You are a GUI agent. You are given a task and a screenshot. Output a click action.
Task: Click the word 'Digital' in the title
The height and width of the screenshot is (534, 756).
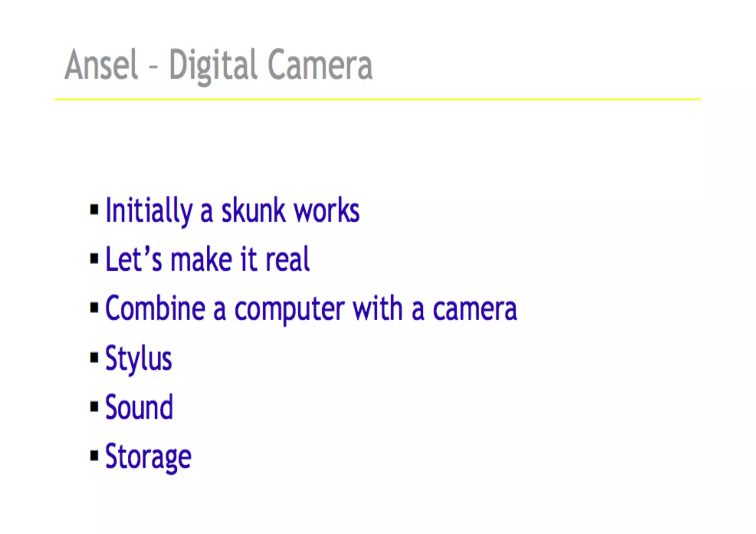[x=213, y=66]
